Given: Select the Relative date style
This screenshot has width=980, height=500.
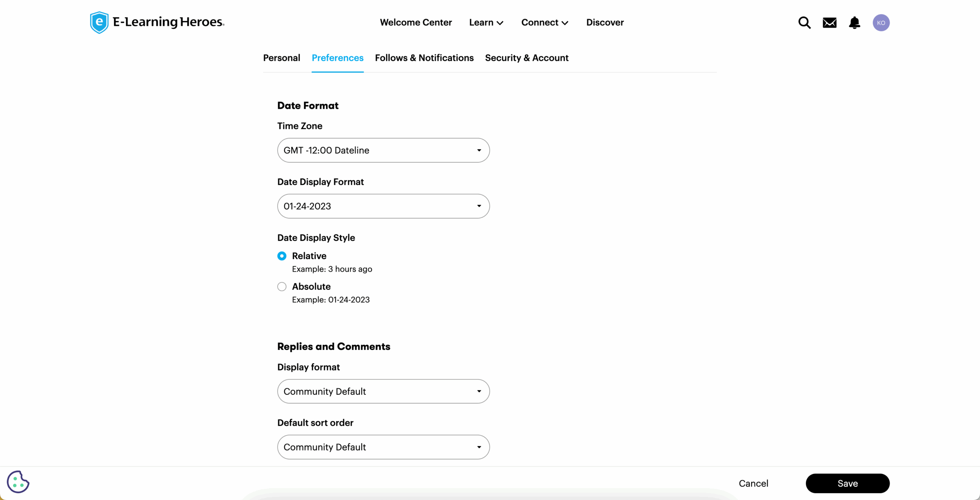Looking at the screenshot, I should coord(282,256).
